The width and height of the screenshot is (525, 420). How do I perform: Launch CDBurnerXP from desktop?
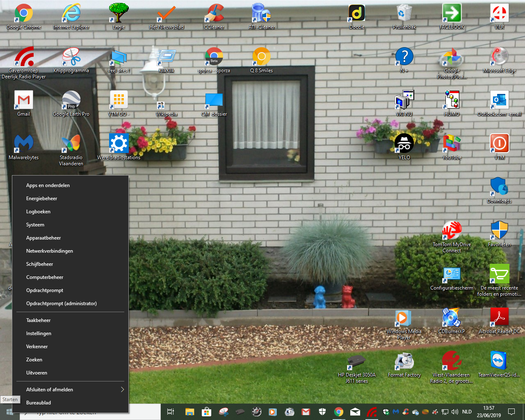452,318
